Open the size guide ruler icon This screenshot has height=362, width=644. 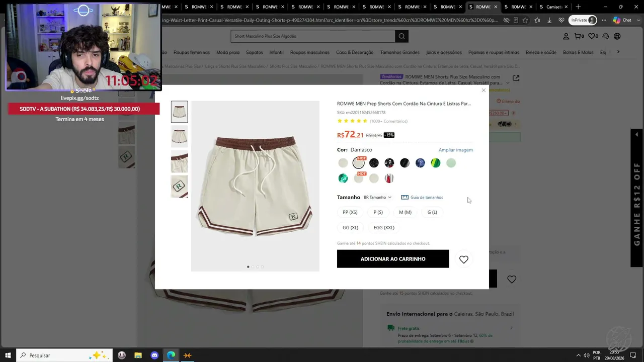[x=405, y=198]
